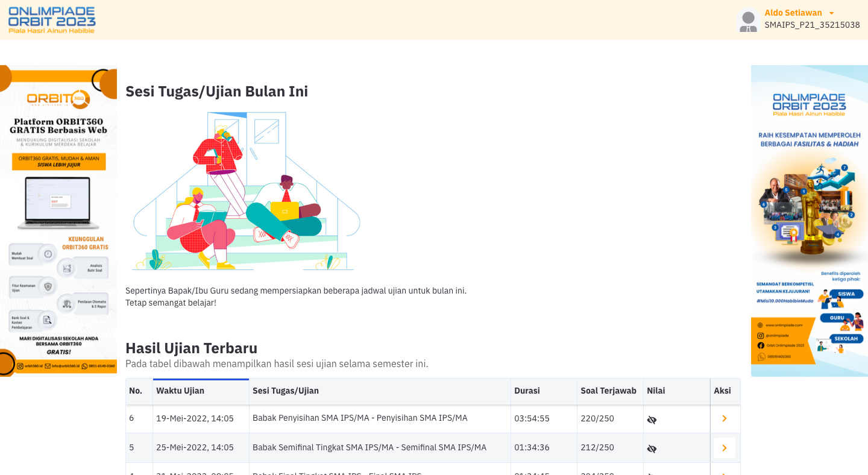
Task: Open the Aldo Setiawan account dropdown arrow
Action: coord(831,13)
